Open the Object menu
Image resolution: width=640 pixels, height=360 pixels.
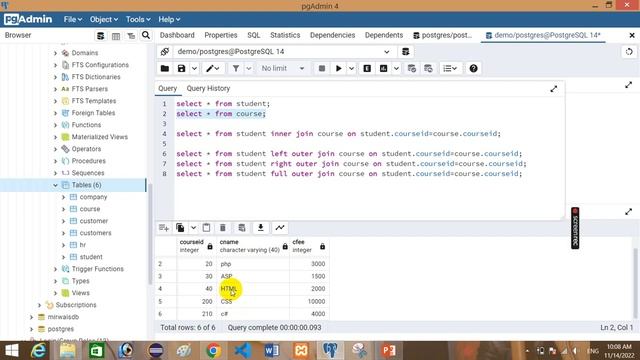pos(104,20)
